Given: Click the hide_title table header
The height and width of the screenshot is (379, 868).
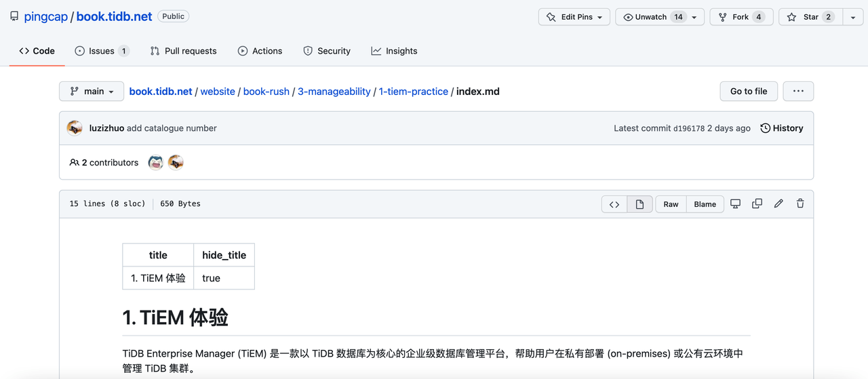Looking at the screenshot, I should coord(224,255).
